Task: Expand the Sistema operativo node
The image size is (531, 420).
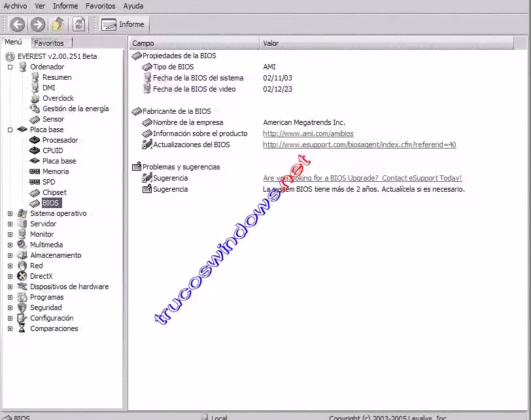Action: tap(10, 214)
